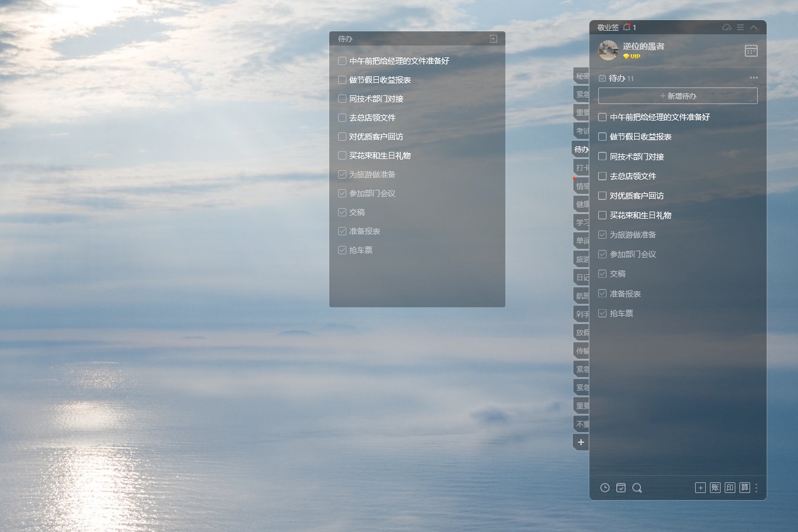The height and width of the screenshot is (532, 798).
Task: Click the 新增待办 button
Action: [x=677, y=96]
